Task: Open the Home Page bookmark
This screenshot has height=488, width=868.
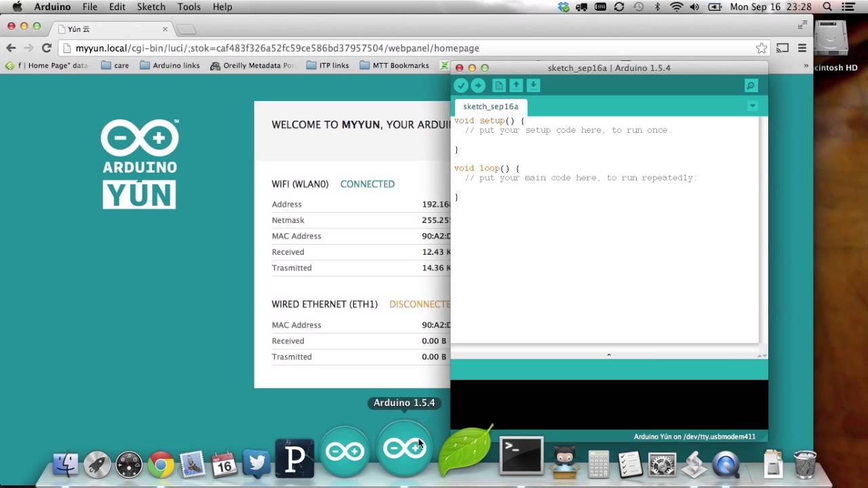Action: [x=47, y=66]
